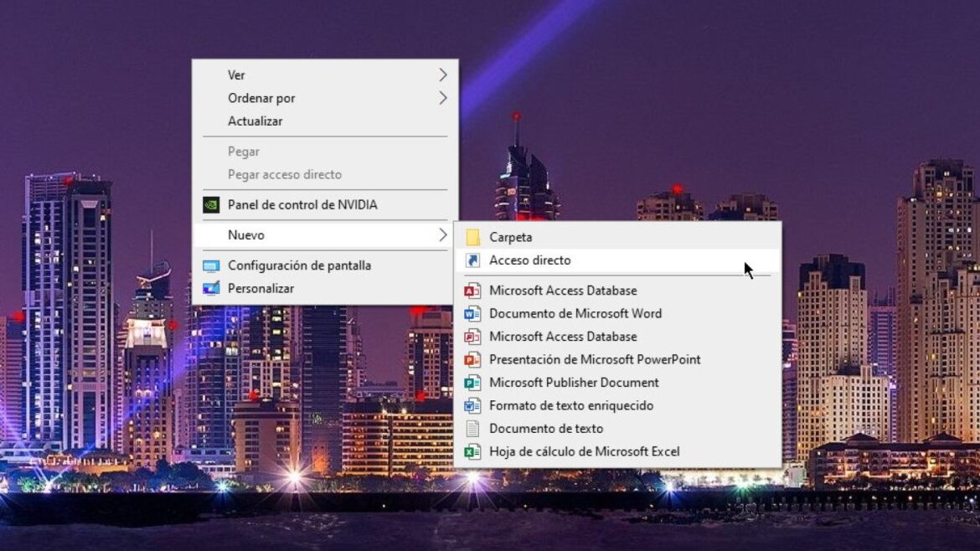Click the Documento de texto page icon
This screenshot has height=551, width=980.
[x=473, y=429]
